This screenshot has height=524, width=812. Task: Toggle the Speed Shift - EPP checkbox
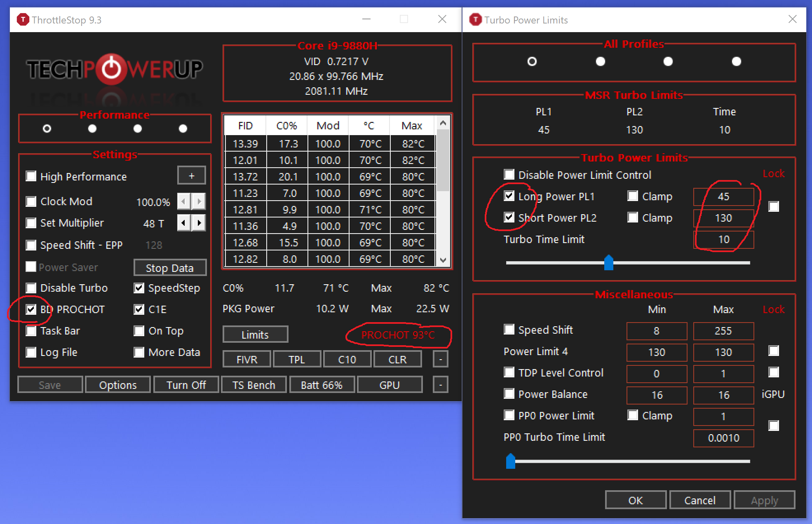pyautogui.click(x=31, y=245)
